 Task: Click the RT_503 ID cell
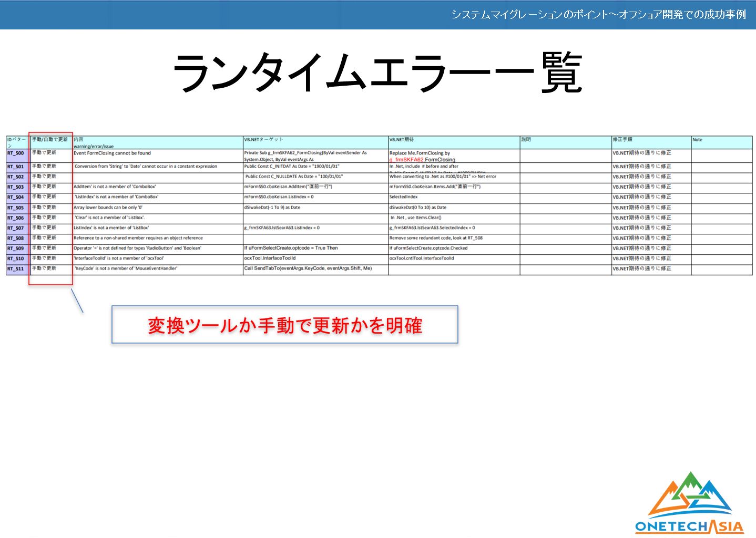click(18, 187)
